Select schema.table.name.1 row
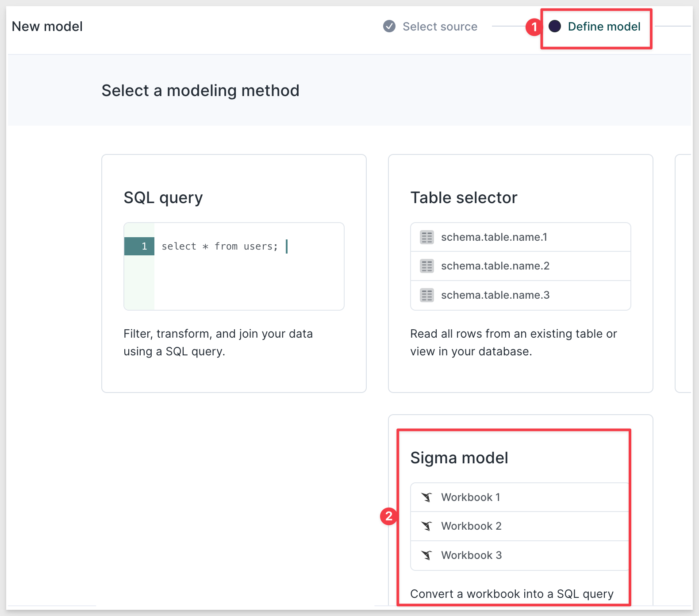 [x=521, y=237]
